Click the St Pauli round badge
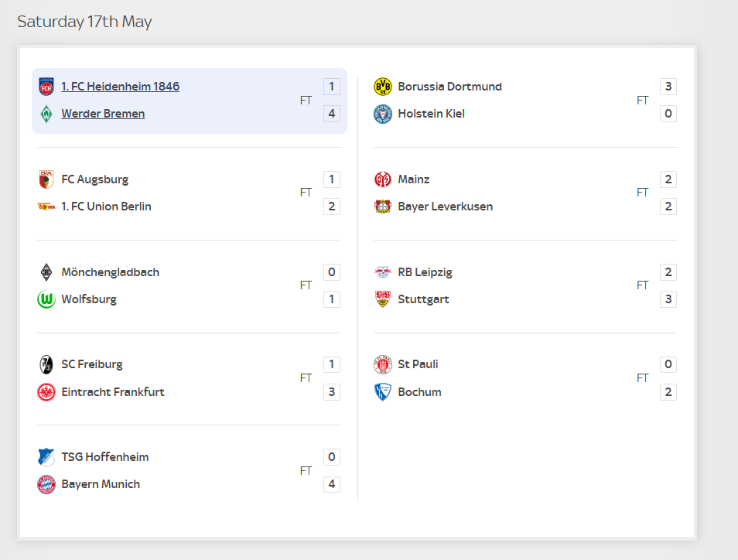Screen dimensions: 738x560 383,365
